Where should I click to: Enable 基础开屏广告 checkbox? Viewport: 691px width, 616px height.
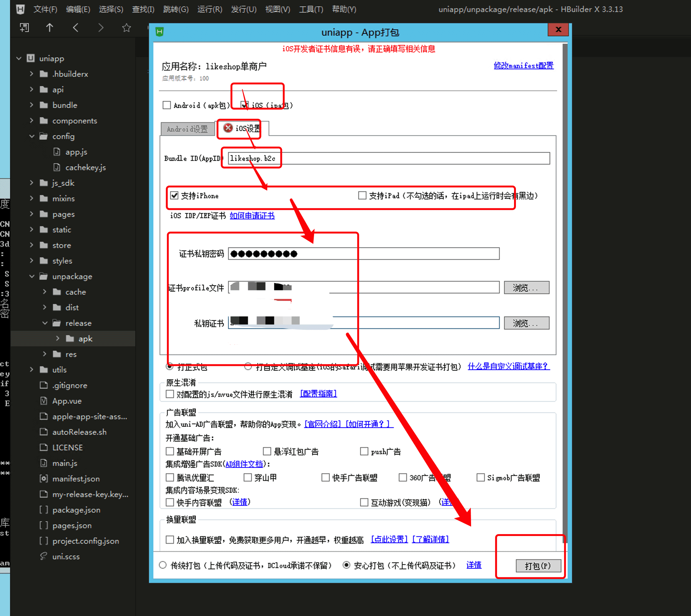click(169, 451)
